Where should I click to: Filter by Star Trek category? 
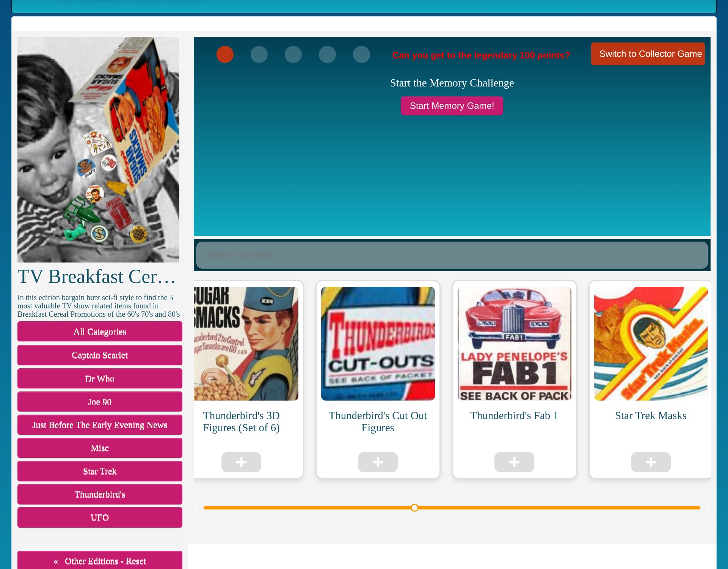100,471
